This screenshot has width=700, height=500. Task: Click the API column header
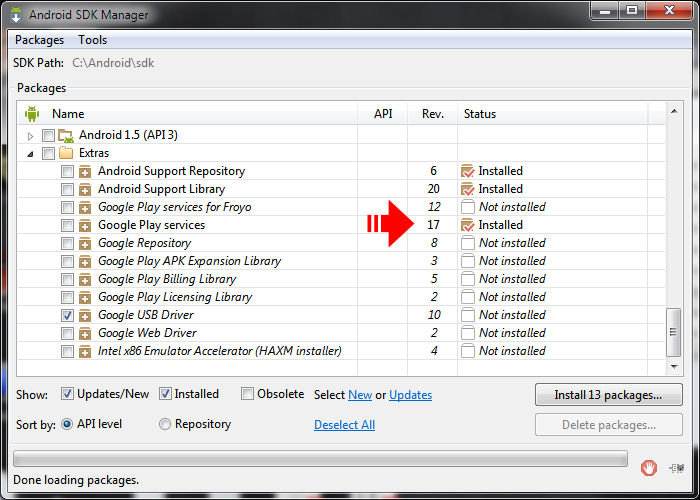[x=383, y=114]
